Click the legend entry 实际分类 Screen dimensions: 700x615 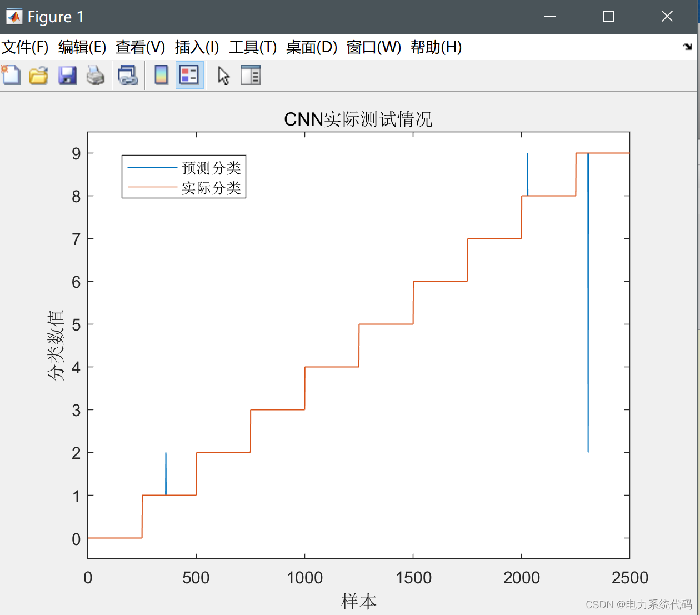(211, 188)
